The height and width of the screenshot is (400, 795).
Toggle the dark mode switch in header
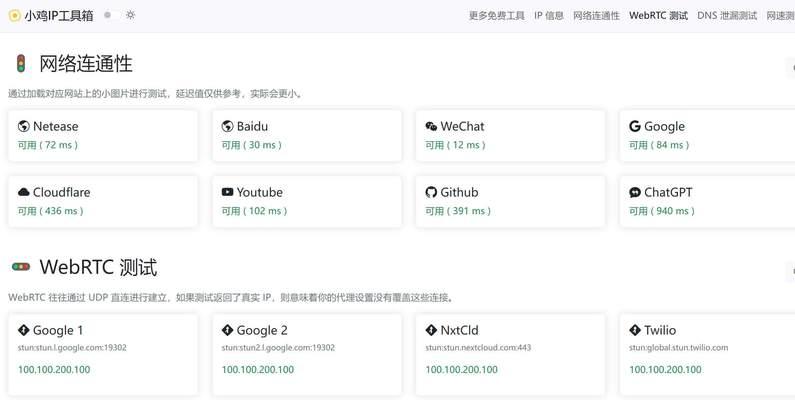pos(112,15)
